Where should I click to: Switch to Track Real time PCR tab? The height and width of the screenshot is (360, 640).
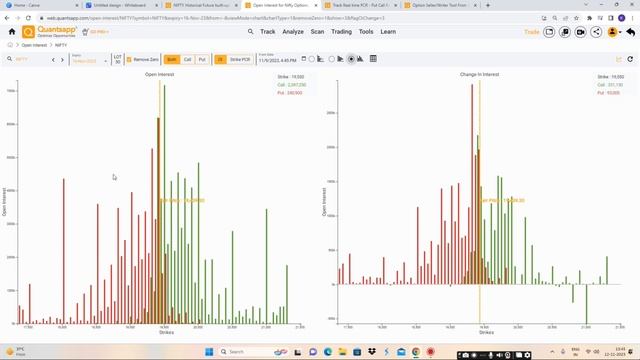pos(360,5)
